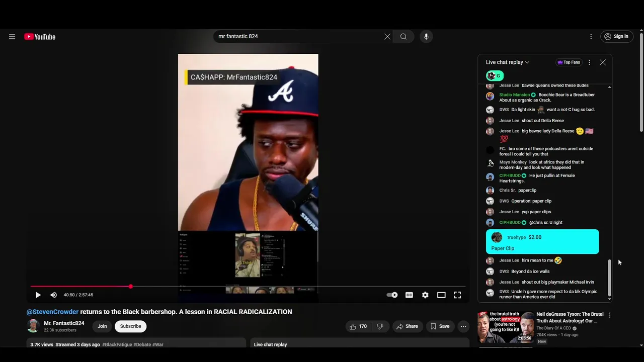Click Jesse Lee 'shout out Della Reese' message
644x362 pixels.
coord(543,121)
